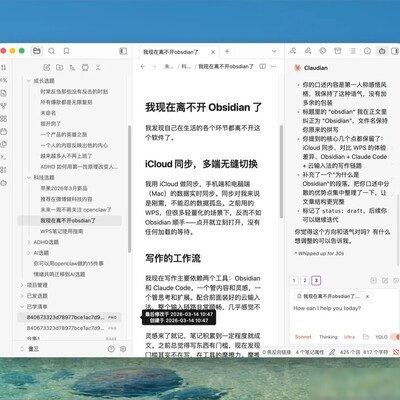Click the terminal prompt ribbon icon

(x=3, y=157)
